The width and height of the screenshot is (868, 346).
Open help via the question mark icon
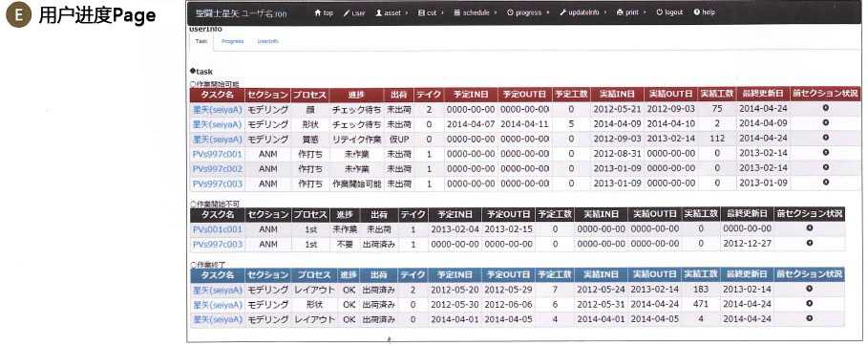(697, 12)
